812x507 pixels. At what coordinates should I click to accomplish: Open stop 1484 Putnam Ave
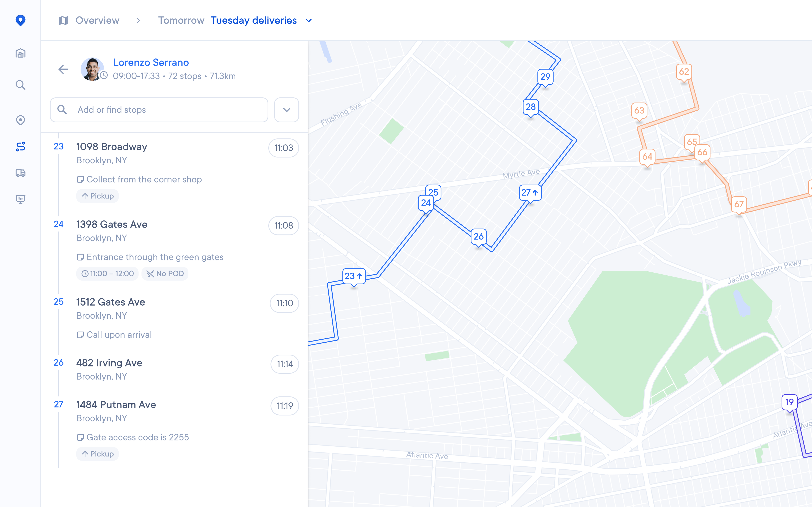[x=116, y=405]
